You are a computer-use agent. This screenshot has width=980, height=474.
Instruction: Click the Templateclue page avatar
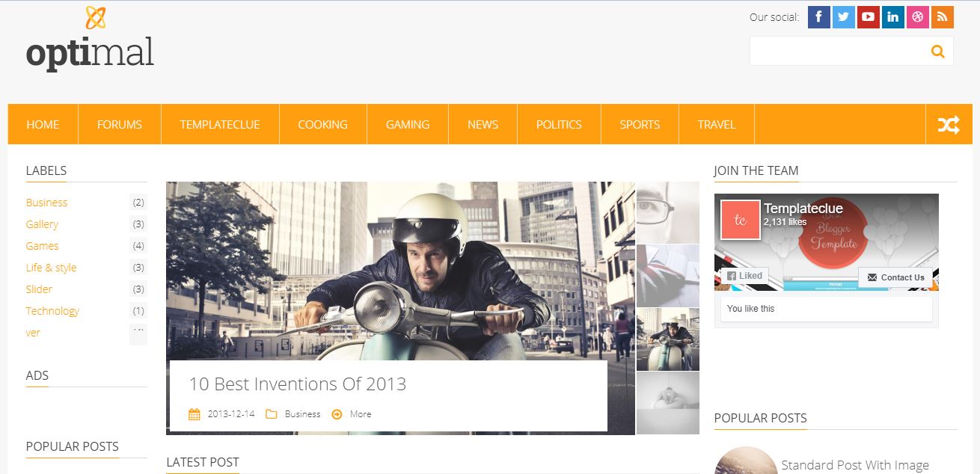pyautogui.click(x=741, y=220)
